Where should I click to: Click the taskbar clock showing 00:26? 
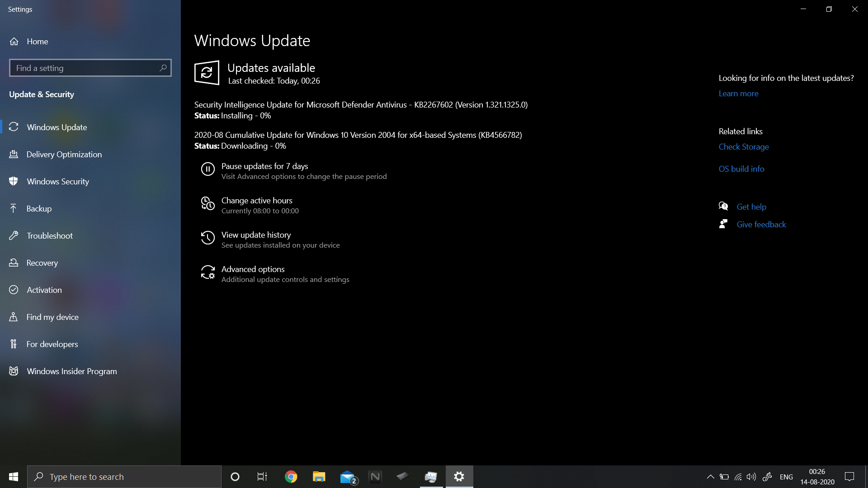pos(817,477)
